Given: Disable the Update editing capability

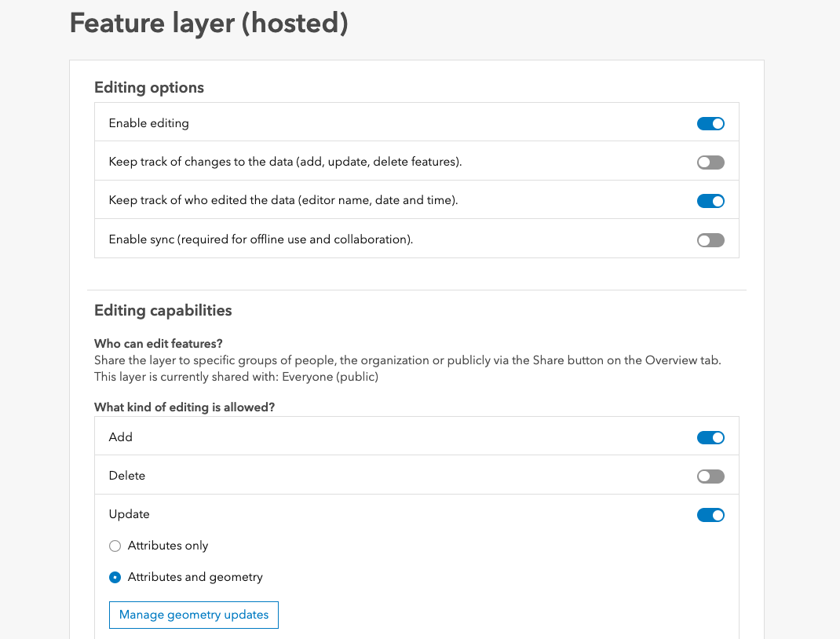Looking at the screenshot, I should click(710, 515).
